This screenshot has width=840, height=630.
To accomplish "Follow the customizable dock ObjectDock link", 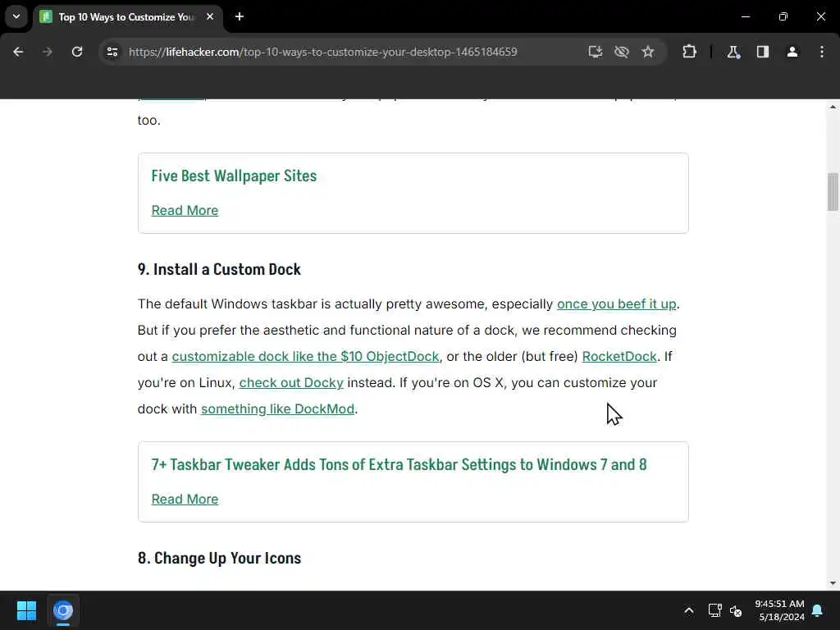I will [305, 357].
